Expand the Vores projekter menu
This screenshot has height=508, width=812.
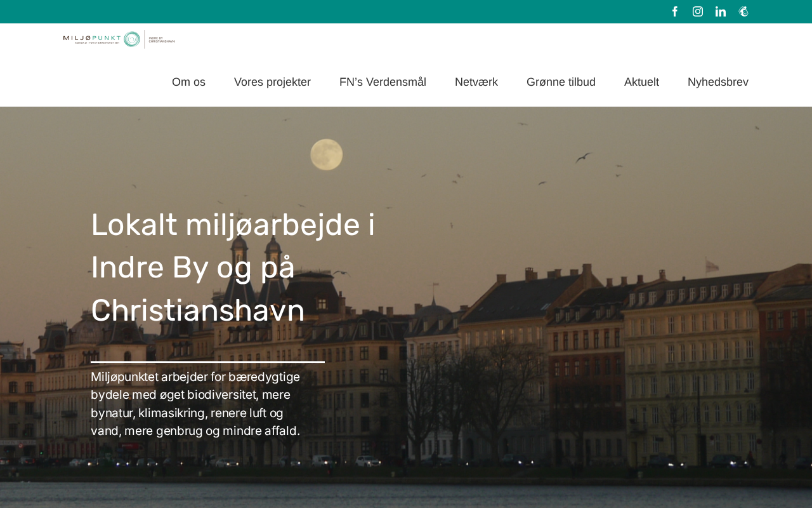pos(272,82)
